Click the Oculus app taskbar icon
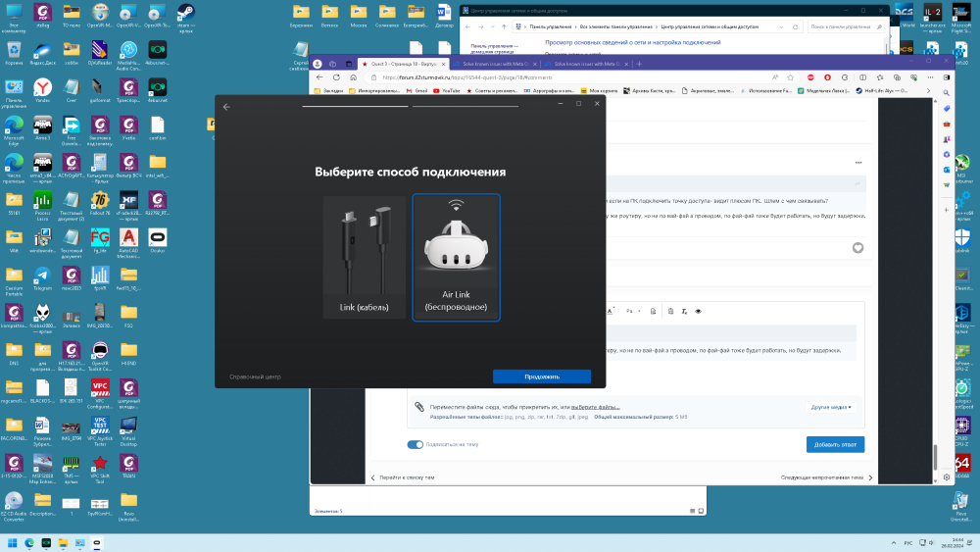This screenshot has width=980, height=552. [97, 543]
